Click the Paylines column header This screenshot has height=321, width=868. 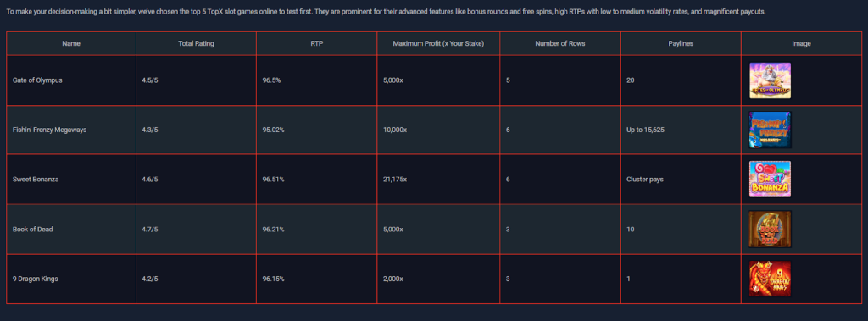(681, 44)
